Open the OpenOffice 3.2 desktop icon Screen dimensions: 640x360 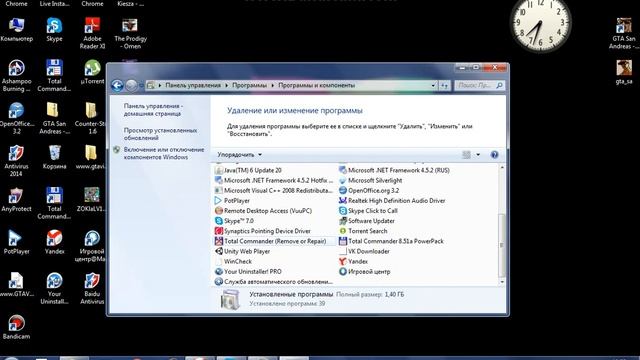(16, 119)
